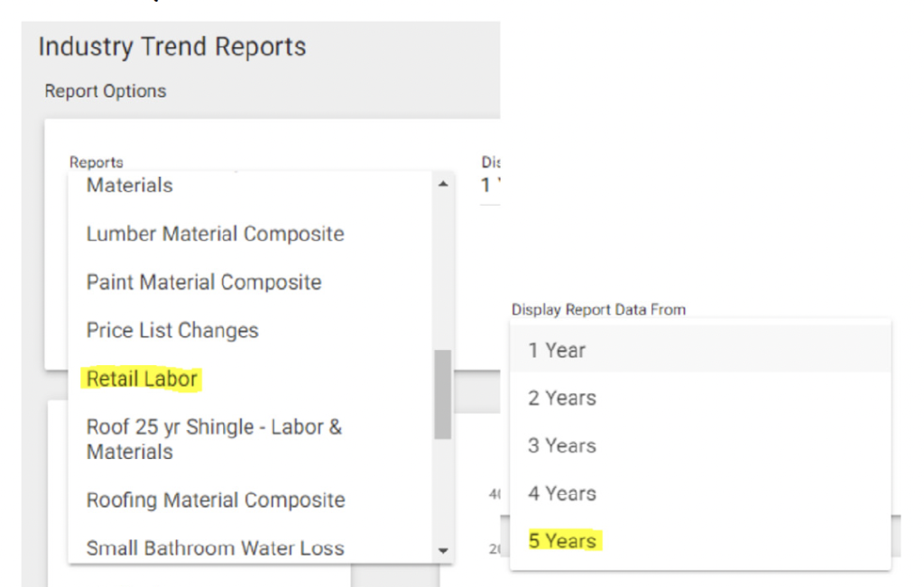Choose 4 Years display range
This screenshot has height=587, width=924.
click(x=700, y=493)
